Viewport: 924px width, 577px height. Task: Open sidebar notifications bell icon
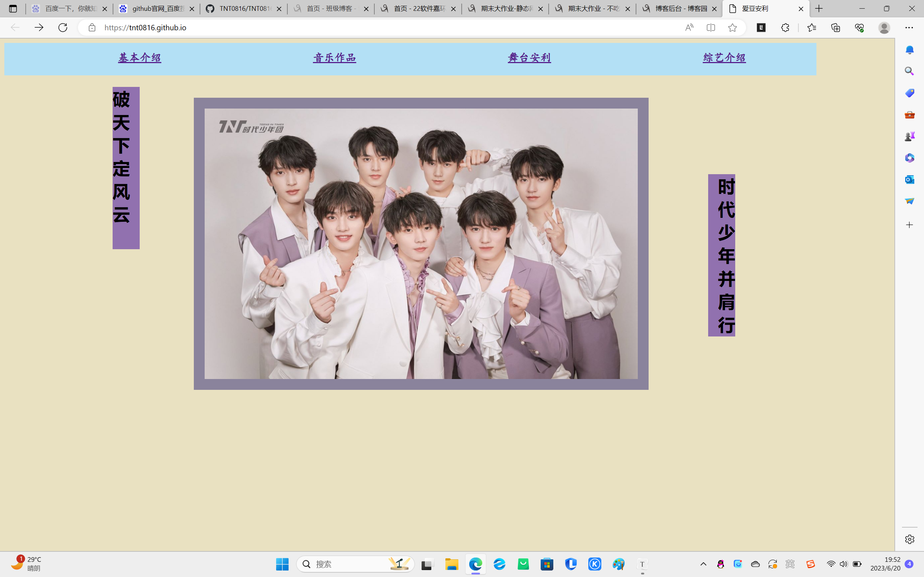click(910, 50)
